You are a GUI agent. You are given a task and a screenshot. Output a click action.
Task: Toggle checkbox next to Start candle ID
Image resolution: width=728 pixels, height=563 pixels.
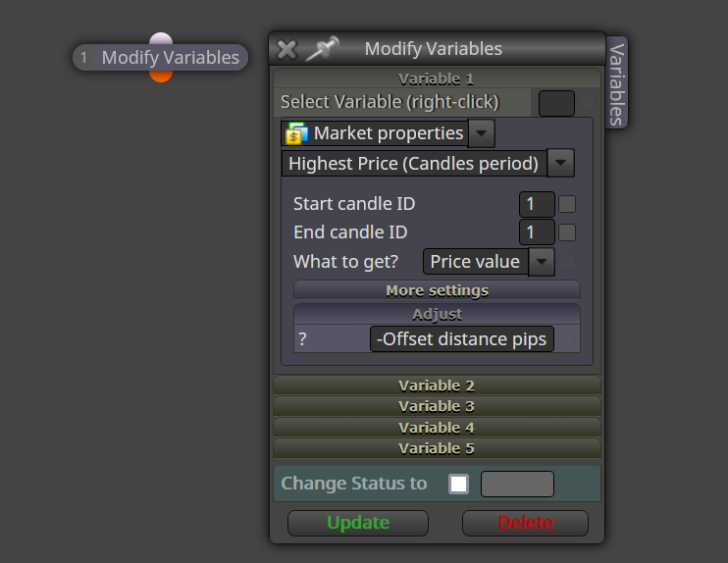567,204
